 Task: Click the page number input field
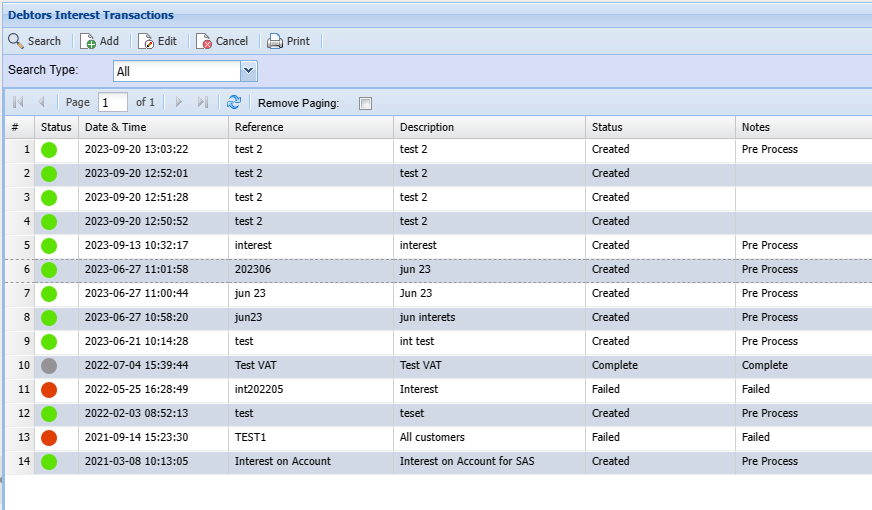(x=112, y=102)
